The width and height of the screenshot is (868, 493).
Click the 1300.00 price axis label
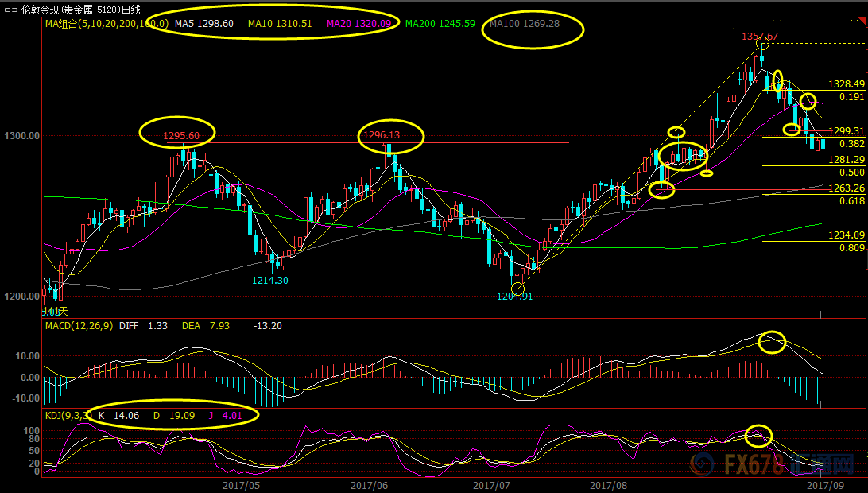pyautogui.click(x=21, y=136)
